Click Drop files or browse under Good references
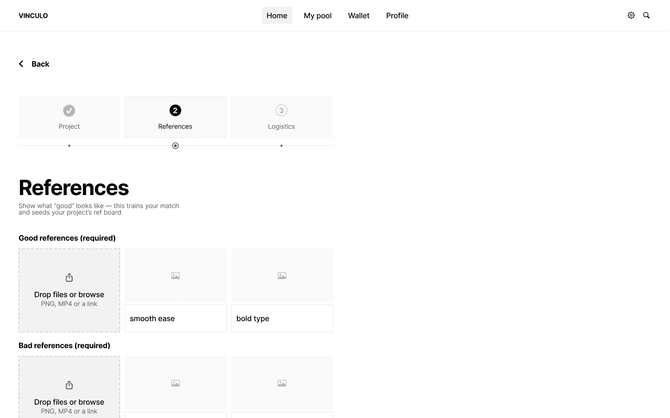 69,294
